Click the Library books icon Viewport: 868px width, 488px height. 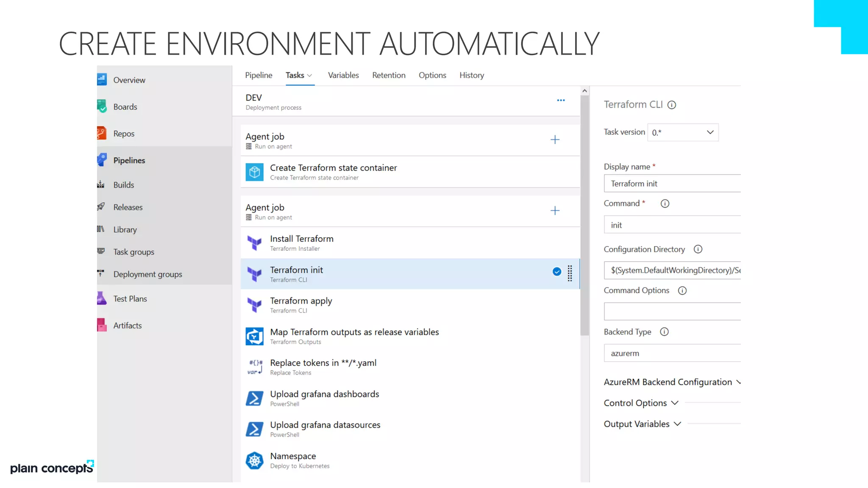point(101,229)
